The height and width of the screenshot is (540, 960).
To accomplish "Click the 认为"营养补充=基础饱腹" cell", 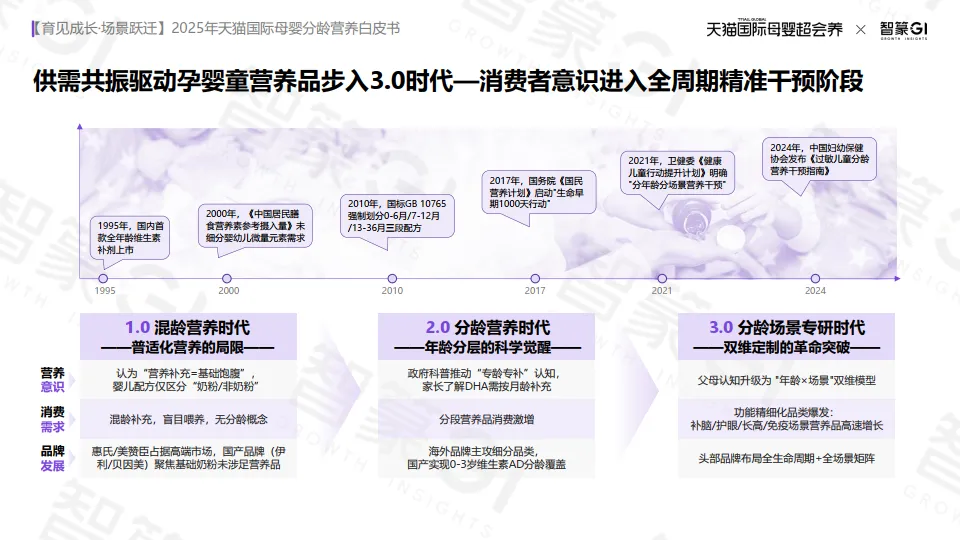I will tap(188, 380).
